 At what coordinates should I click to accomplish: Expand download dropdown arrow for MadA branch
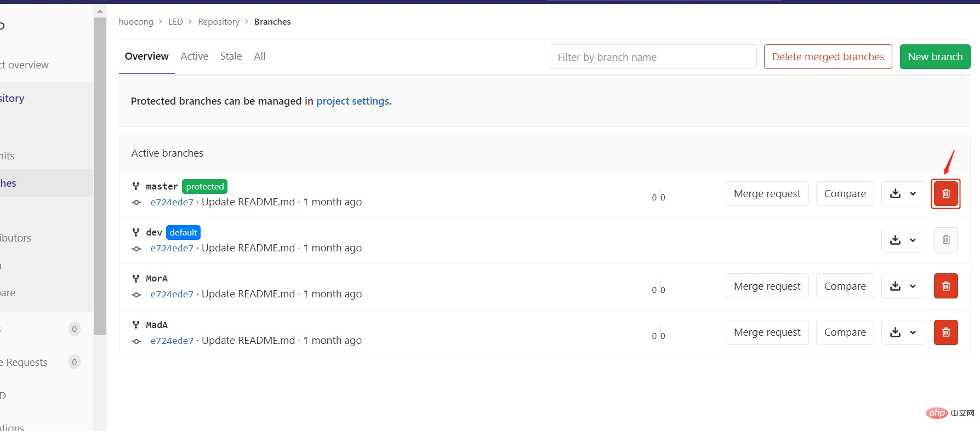pyautogui.click(x=913, y=332)
